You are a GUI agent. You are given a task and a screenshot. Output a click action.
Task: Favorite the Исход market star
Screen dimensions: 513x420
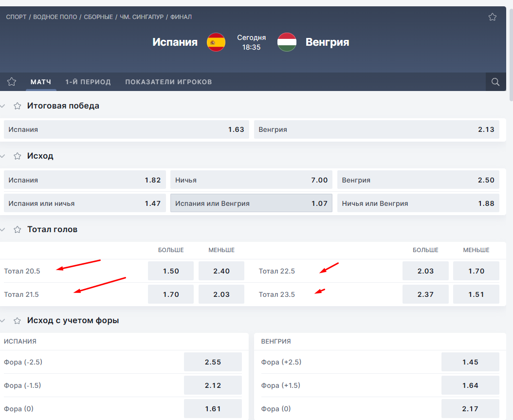18,156
